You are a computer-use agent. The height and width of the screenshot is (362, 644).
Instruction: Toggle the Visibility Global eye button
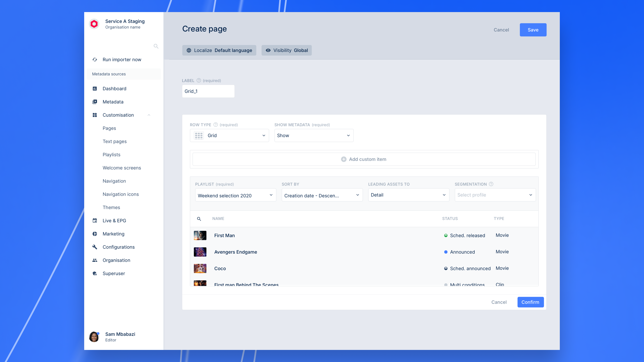pyautogui.click(x=286, y=50)
